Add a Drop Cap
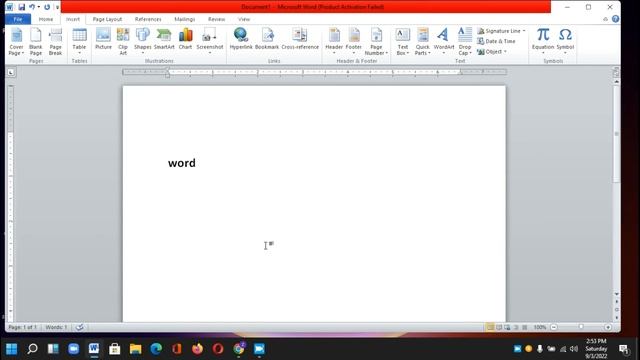The image size is (640, 360). pos(465,42)
